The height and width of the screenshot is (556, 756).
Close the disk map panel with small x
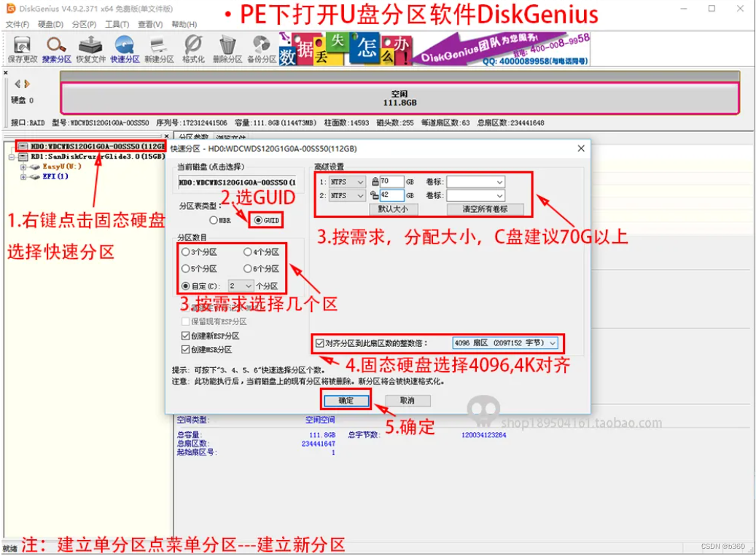(x=6, y=73)
